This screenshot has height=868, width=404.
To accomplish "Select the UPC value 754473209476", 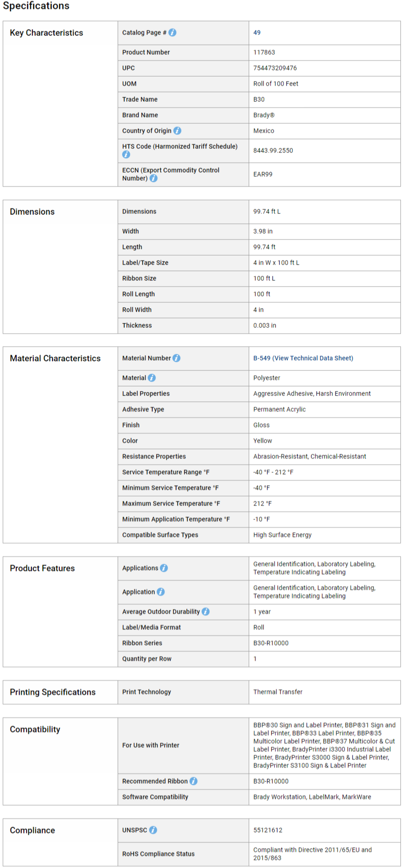I will 275,68.
